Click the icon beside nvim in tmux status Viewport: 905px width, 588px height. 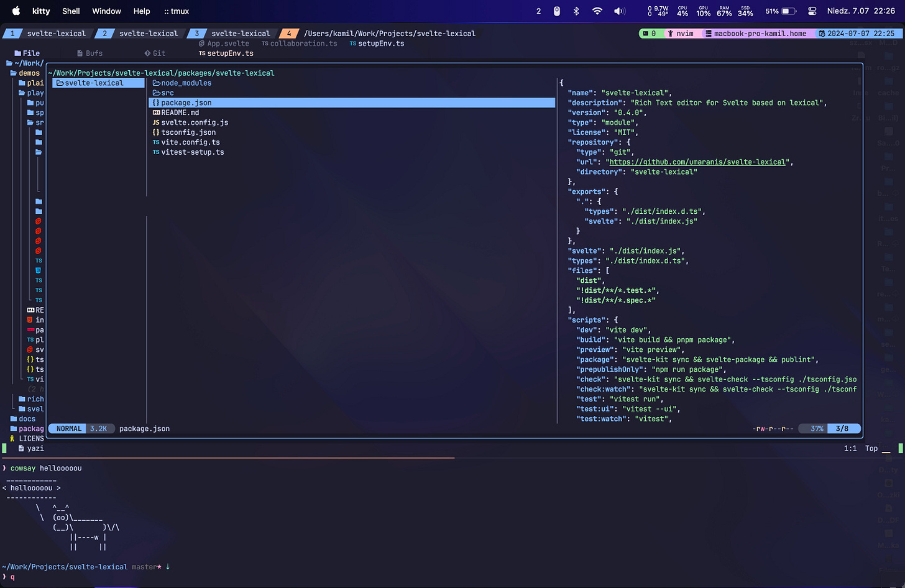click(x=671, y=34)
